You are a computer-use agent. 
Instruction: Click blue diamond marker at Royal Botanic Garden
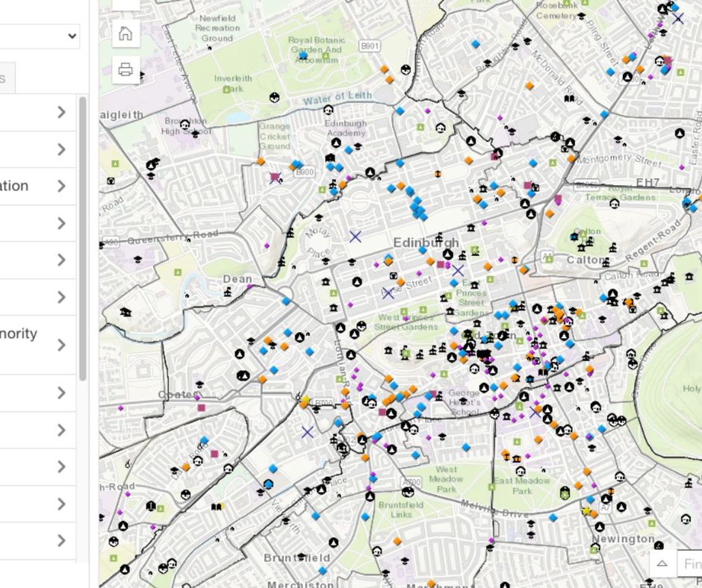point(303,56)
